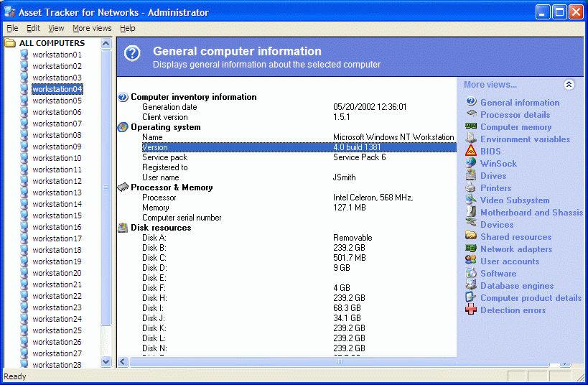Select the ALL COMPUTERS root folder

click(51, 43)
